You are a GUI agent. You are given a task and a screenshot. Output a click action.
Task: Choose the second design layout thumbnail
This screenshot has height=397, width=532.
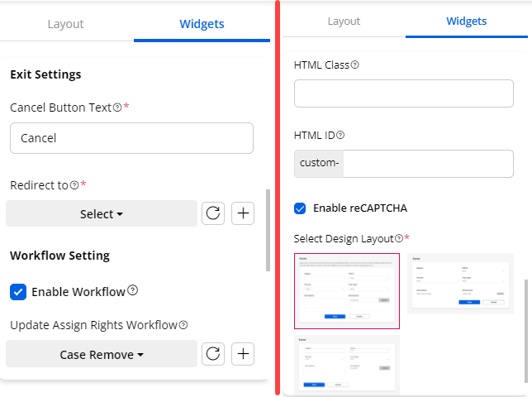[x=460, y=284]
